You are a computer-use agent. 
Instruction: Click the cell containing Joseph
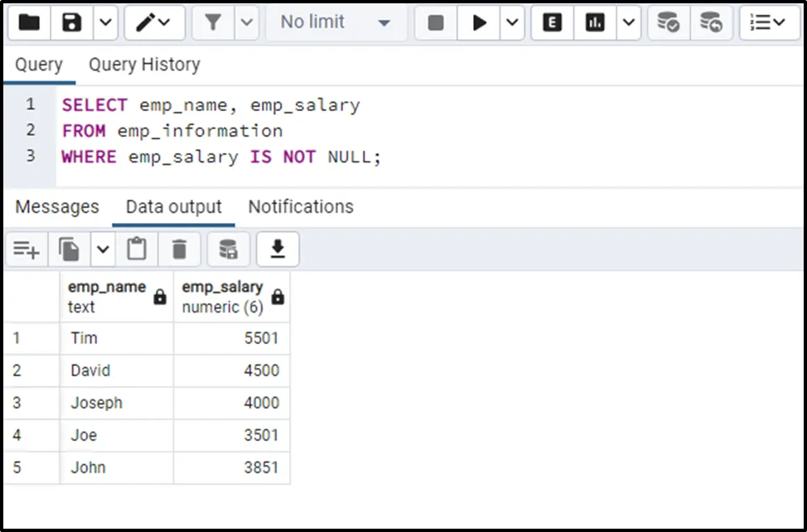(97, 403)
